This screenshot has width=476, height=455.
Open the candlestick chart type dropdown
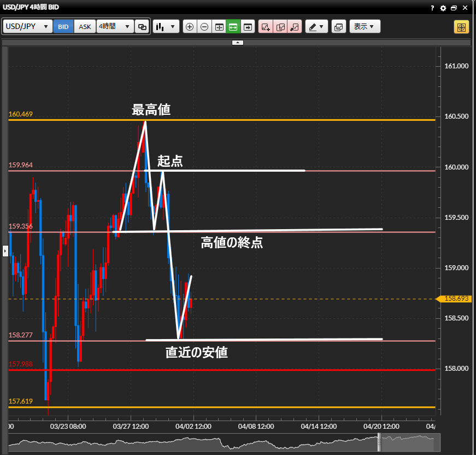pyautogui.click(x=166, y=27)
